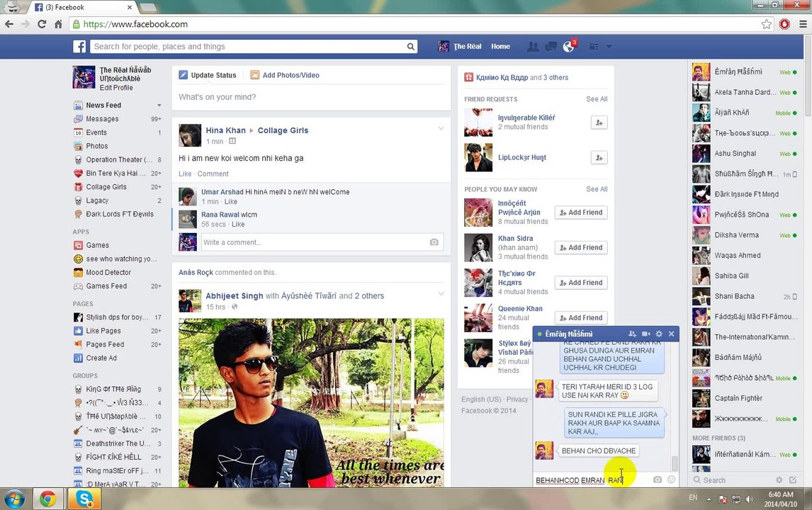This screenshot has width=812, height=510.
Task: See All friend requests
Action: (x=597, y=99)
